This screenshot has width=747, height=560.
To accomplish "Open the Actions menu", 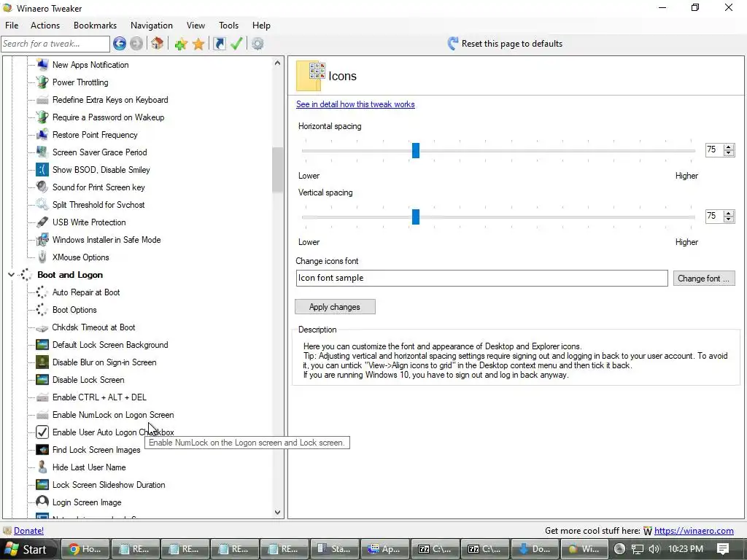I will 45,26.
